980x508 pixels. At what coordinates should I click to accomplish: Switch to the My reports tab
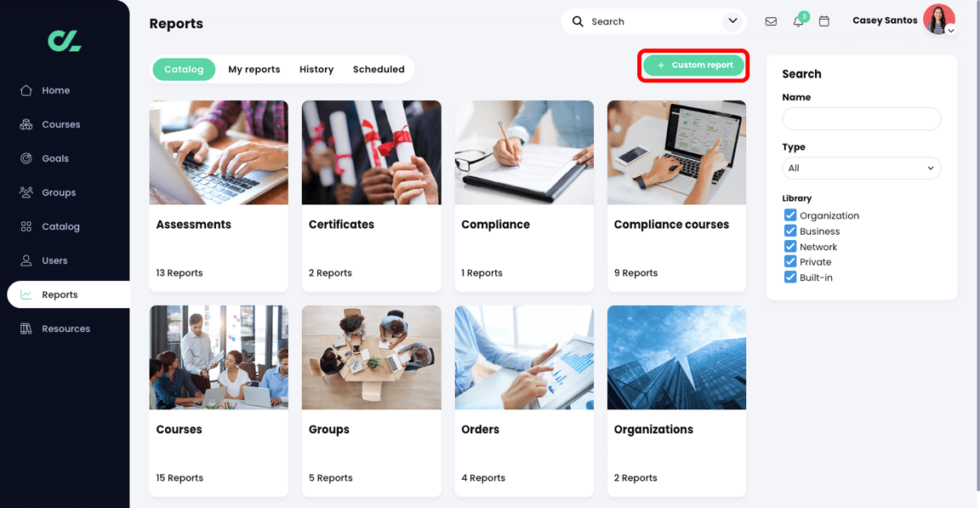(254, 70)
